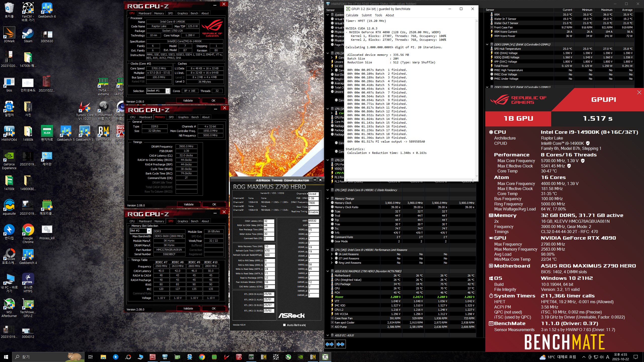Click the tREFI value field in Timing Configurator

pyautogui.click(x=313, y=221)
